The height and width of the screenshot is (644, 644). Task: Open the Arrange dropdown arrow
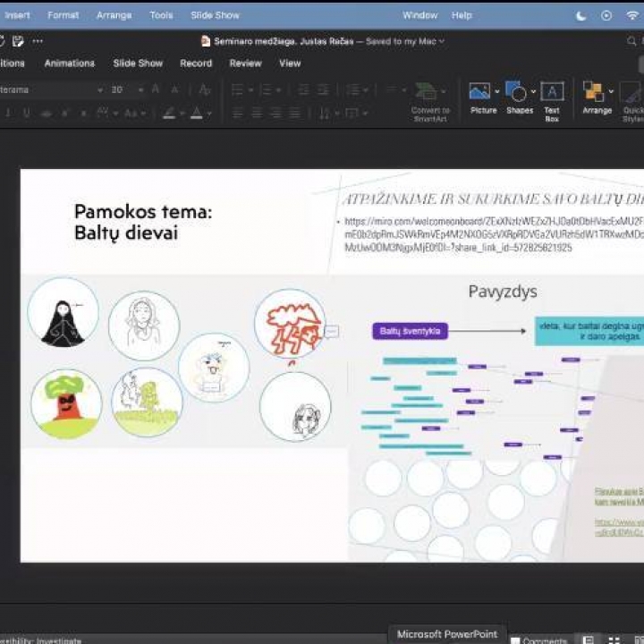[611, 91]
